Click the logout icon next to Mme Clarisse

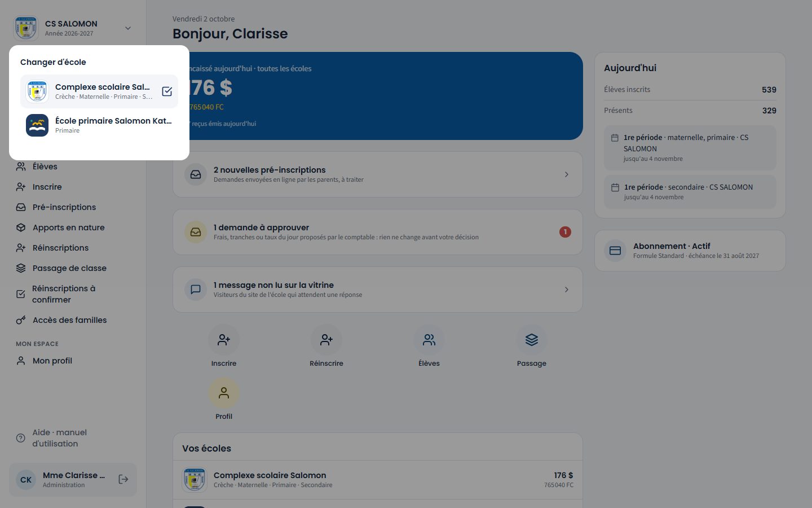coord(123,479)
